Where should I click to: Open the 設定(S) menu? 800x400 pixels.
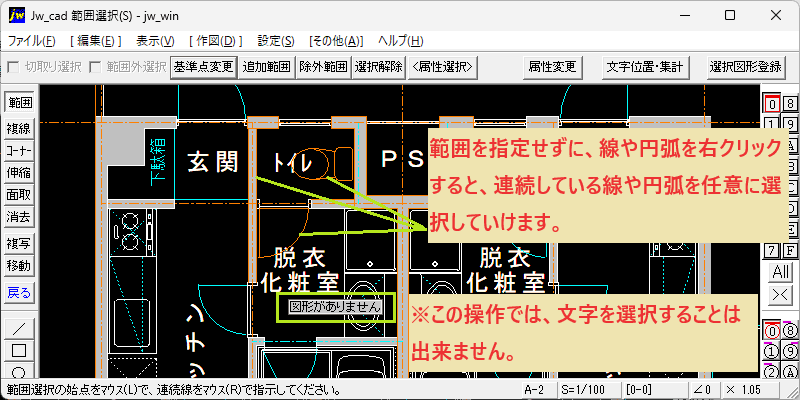pos(276,41)
